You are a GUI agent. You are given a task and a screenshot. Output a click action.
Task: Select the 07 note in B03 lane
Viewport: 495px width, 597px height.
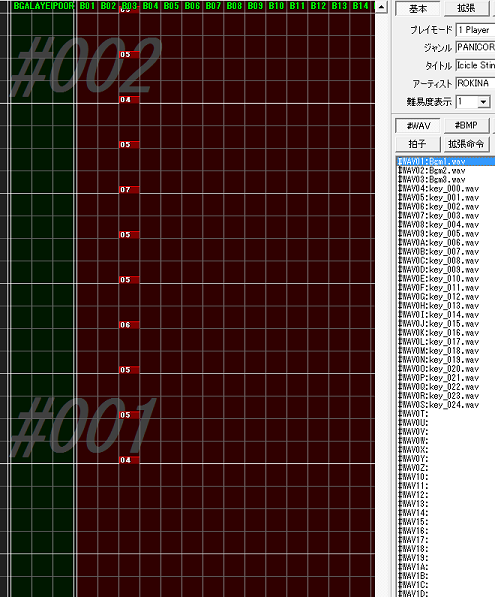tap(129, 190)
